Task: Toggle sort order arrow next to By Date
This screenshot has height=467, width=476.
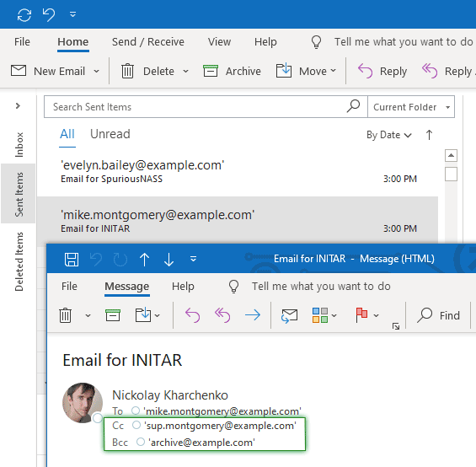Action: [429, 135]
